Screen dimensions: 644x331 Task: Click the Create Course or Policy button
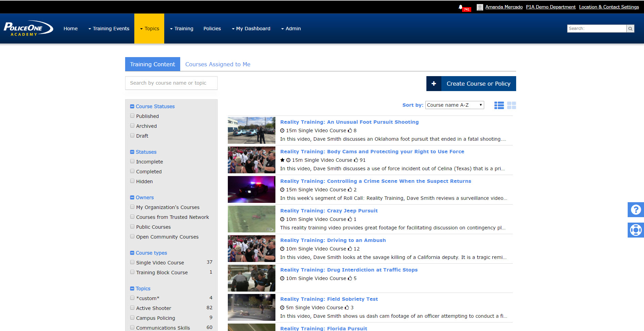471,84
